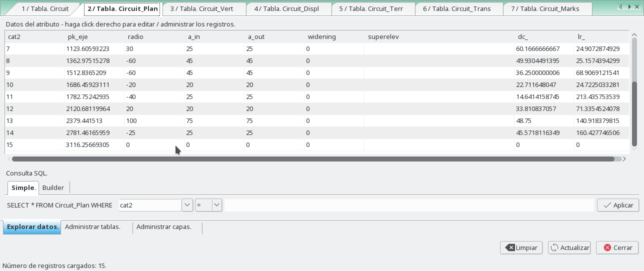Image resolution: width=644 pixels, height=271 pixels.
Task: Close the dialog with the Cerrar button
Action: [617, 247]
